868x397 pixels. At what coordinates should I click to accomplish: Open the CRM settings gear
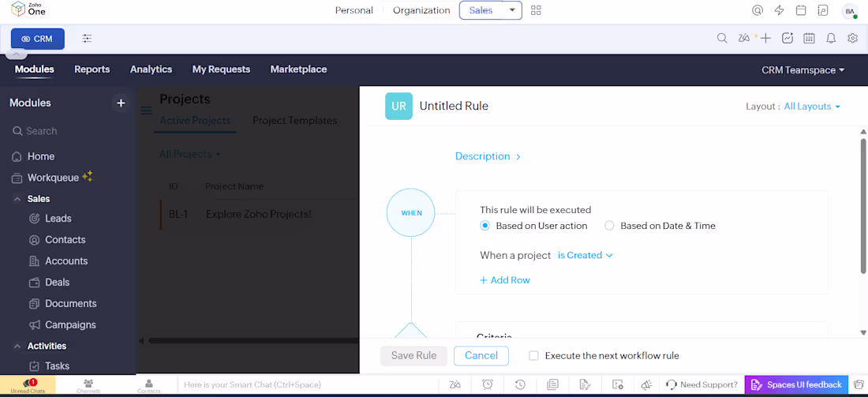(x=852, y=38)
